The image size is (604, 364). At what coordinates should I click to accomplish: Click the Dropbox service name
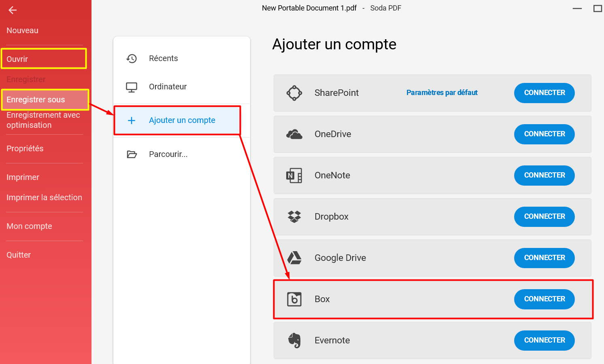(x=332, y=217)
